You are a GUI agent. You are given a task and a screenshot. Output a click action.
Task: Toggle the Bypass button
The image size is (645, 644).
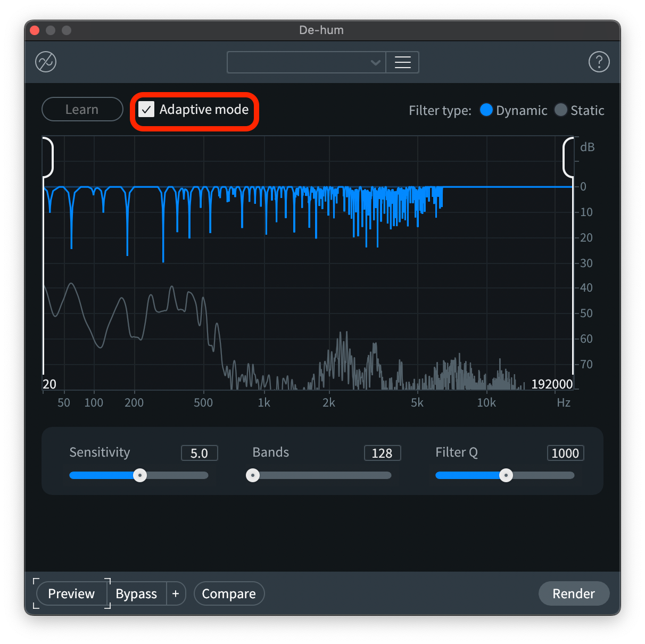136,593
